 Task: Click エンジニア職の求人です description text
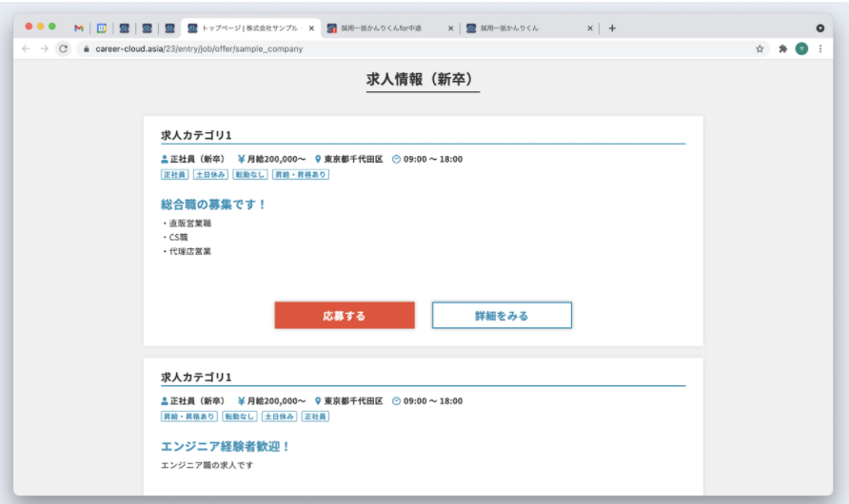pyautogui.click(x=207, y=465)
